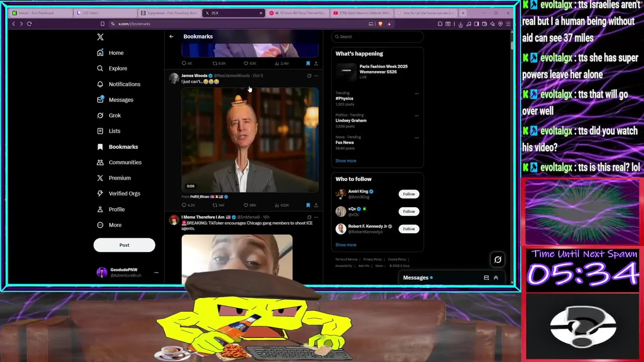Open the Fox News trending topic
This screenshot has width=644, height=362.
[345, 143]
